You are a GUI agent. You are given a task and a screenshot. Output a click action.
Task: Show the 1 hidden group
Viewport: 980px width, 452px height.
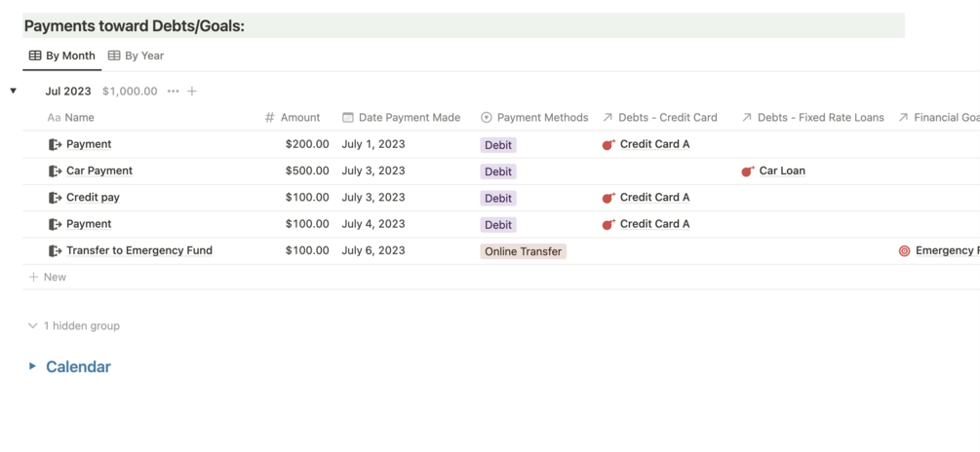74,326
